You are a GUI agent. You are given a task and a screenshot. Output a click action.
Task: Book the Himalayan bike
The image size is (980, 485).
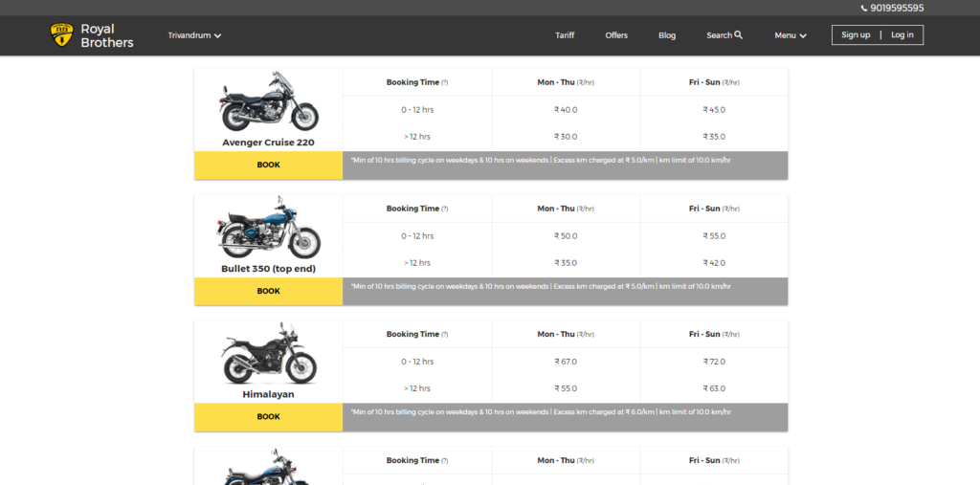coord(268,417)
